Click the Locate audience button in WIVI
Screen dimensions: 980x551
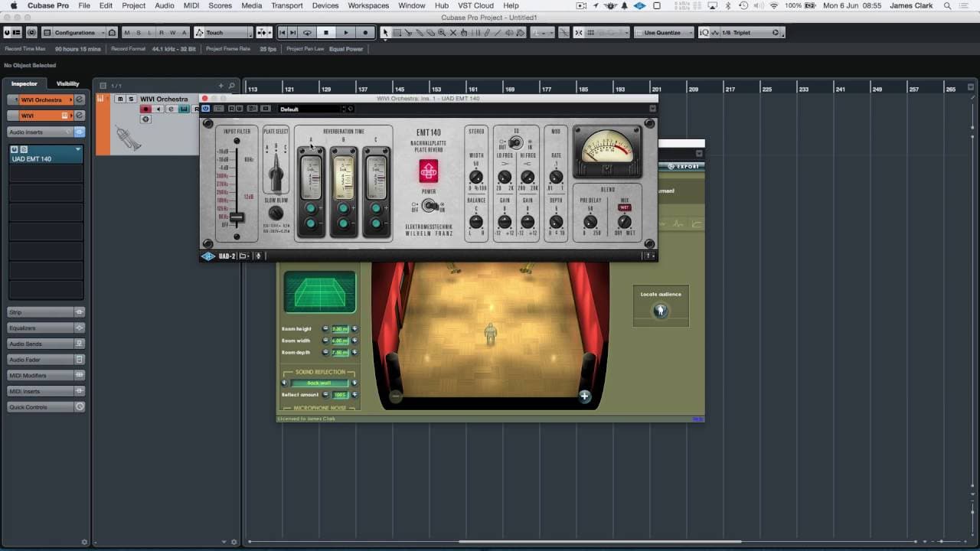661,310
